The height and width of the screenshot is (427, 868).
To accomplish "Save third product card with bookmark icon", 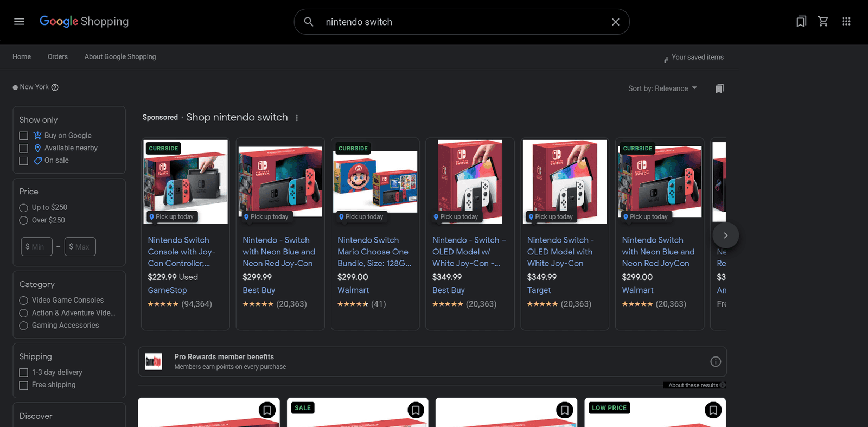I will tap(564, 410).
